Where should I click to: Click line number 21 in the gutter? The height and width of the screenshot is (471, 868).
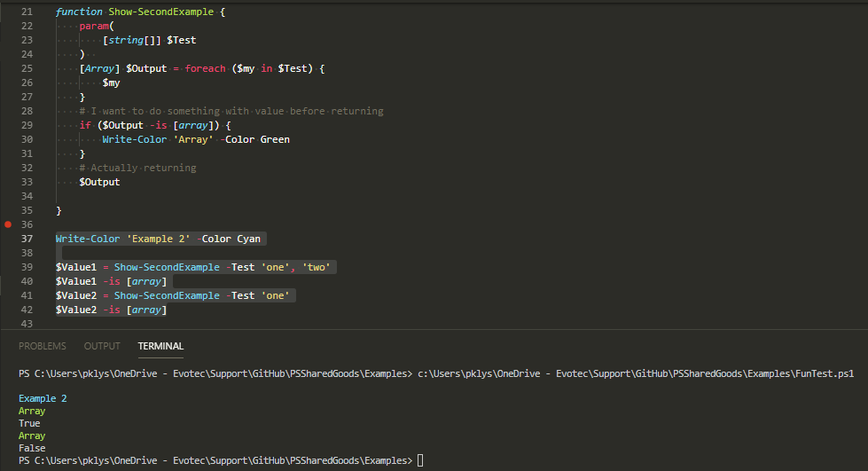point(26,12)
